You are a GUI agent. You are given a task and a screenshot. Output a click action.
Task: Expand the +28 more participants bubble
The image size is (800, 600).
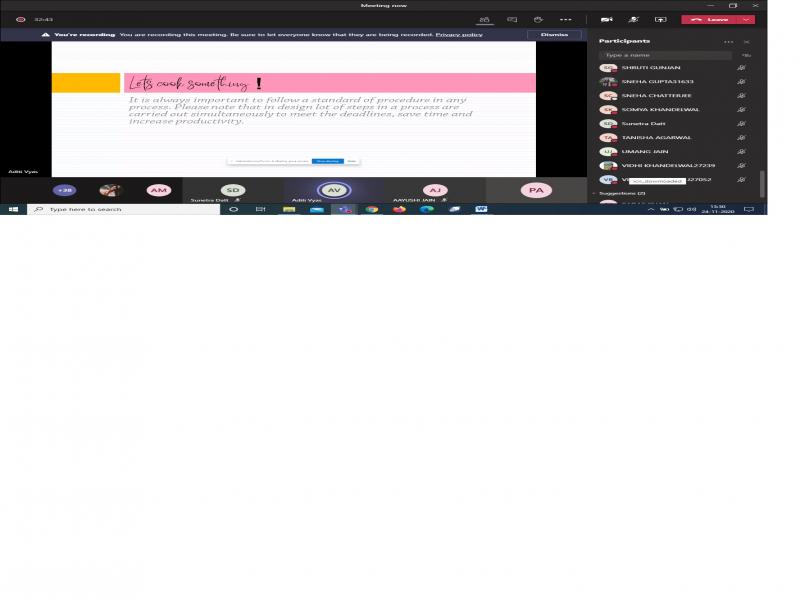pos(64,190)
